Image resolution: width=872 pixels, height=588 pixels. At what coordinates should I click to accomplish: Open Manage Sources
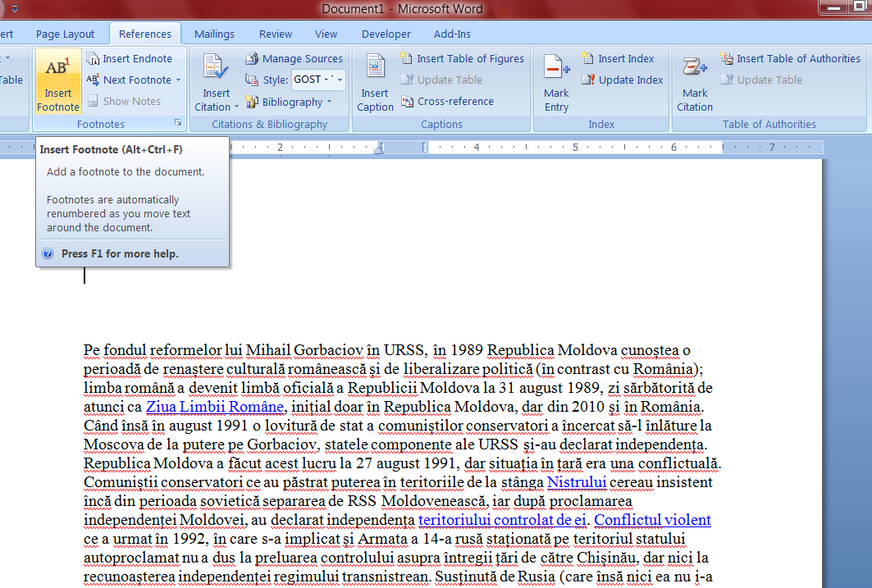(294, 58)
